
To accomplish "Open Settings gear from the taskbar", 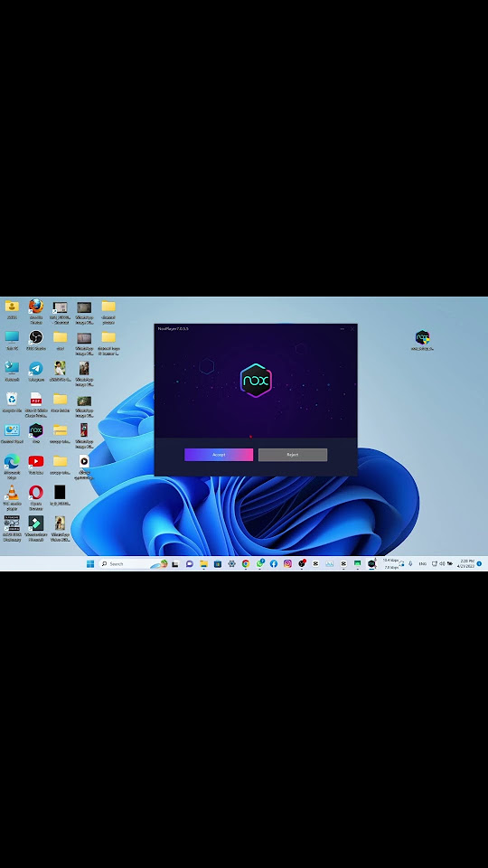I will 231,563.
